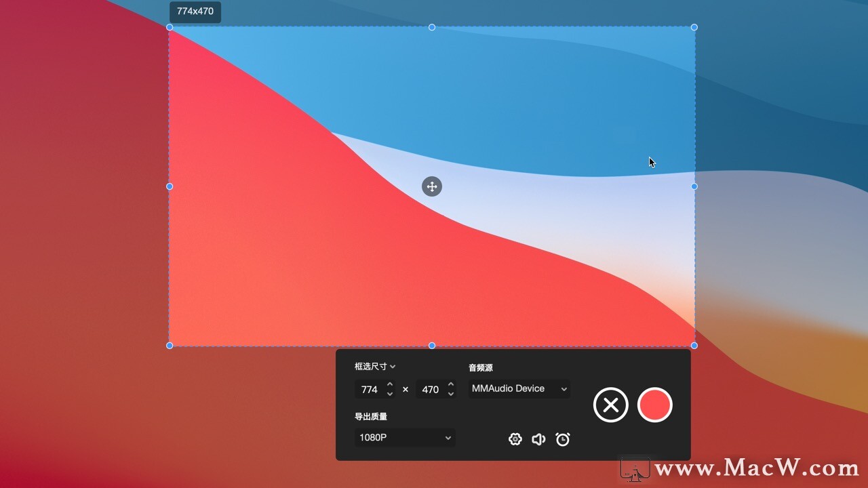The image size is (868, 488).
Task: Open settings via the gear icon
Action: (515, 439)
